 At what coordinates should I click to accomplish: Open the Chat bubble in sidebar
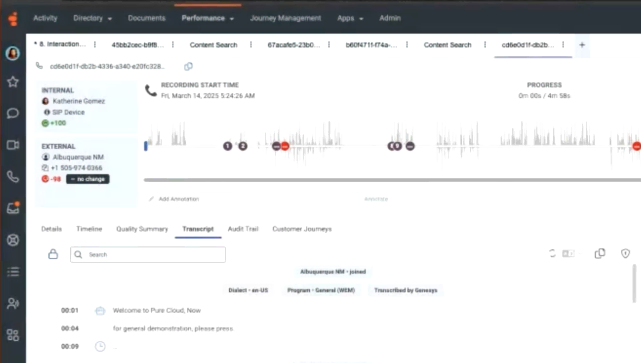pyautogui.click(x=13, y=113)
